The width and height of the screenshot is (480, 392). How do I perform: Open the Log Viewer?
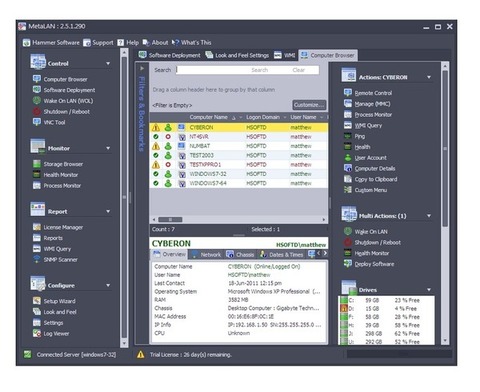click(x=56, y=333)
